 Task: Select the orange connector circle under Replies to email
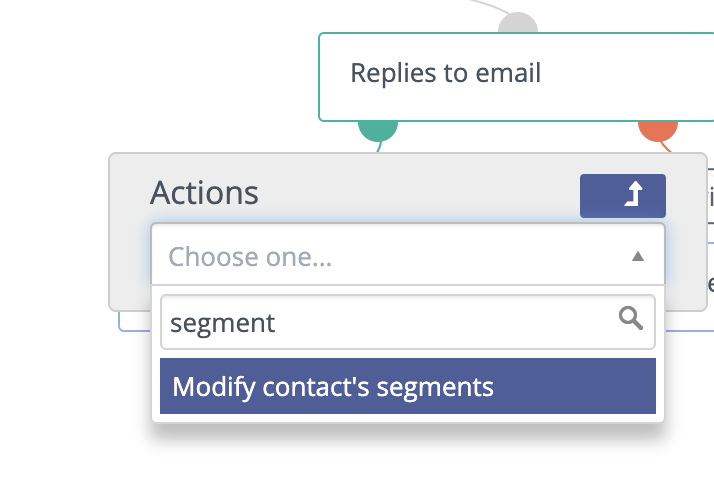pyautogui.click(x=658, y=131)
